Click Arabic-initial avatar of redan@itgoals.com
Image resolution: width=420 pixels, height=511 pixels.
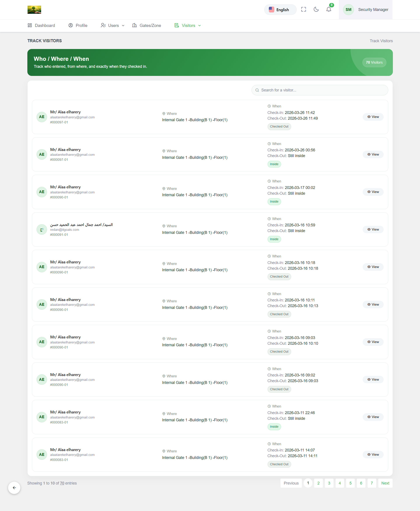point(42,230)
